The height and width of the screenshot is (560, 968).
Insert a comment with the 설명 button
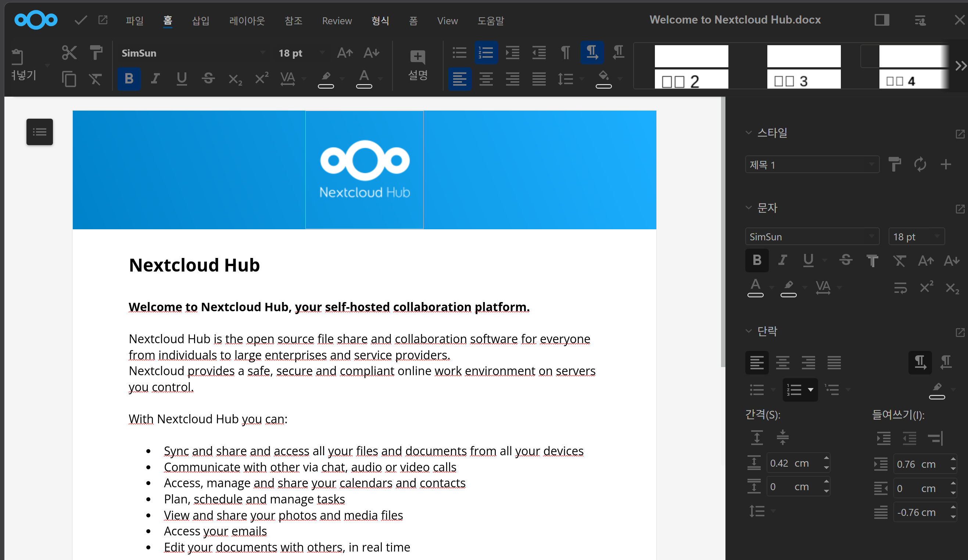[417, 65]
